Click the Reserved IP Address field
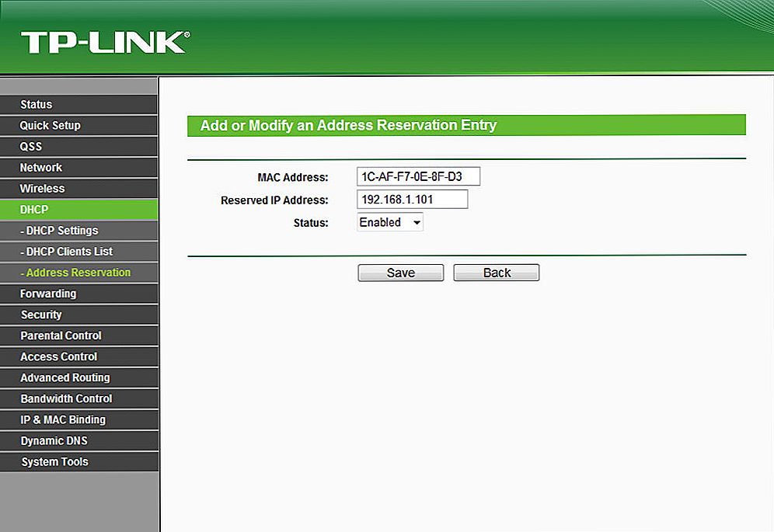The image size is (774, 532). (x=412, y=200)
